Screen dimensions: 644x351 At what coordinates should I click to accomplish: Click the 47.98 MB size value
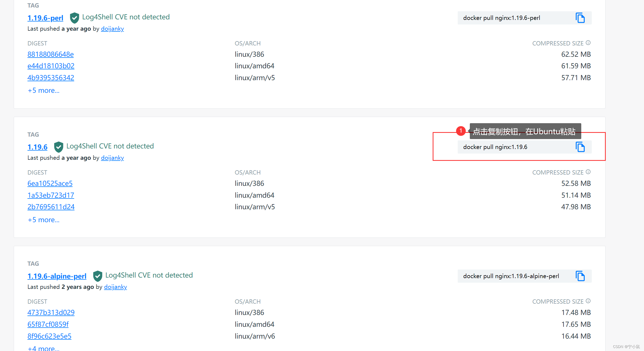coord(576,207)
